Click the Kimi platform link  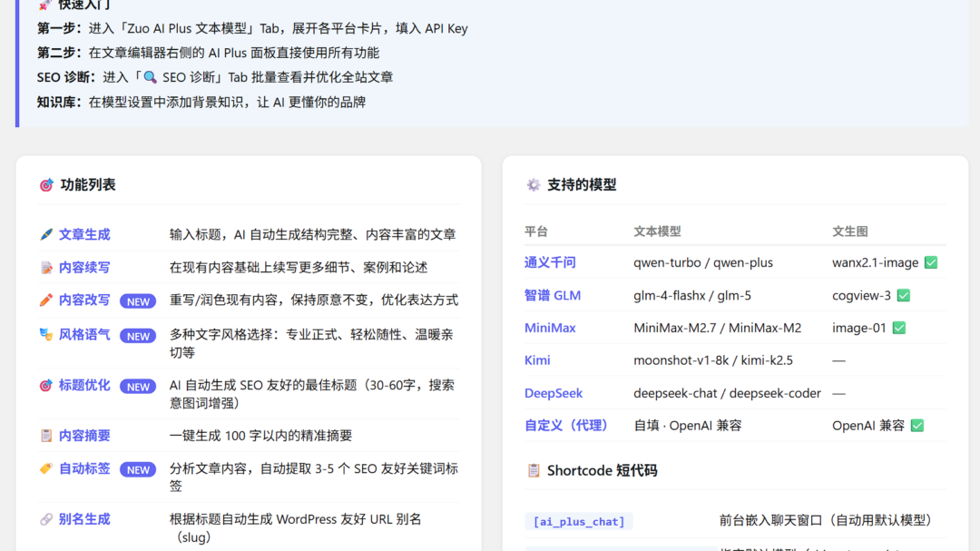pyautogui.click(x=537, y=360)
